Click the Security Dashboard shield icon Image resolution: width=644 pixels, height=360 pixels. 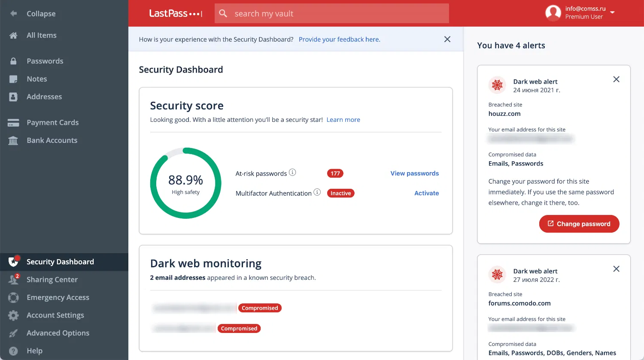[14, 261]
